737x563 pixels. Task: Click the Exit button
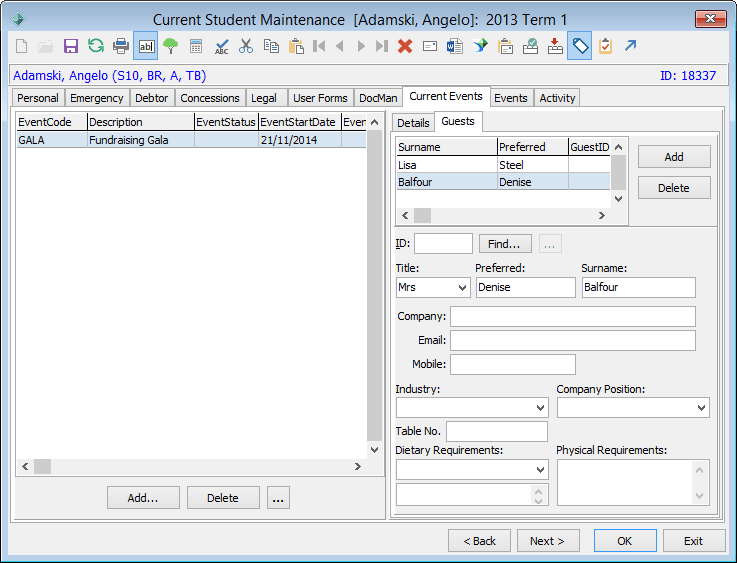[694, 541]
